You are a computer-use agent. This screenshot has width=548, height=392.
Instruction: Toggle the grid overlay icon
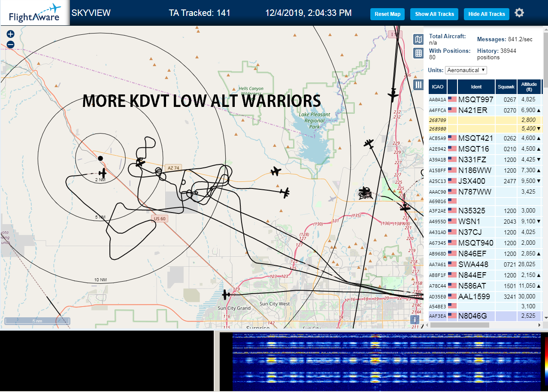coord(418,53)
